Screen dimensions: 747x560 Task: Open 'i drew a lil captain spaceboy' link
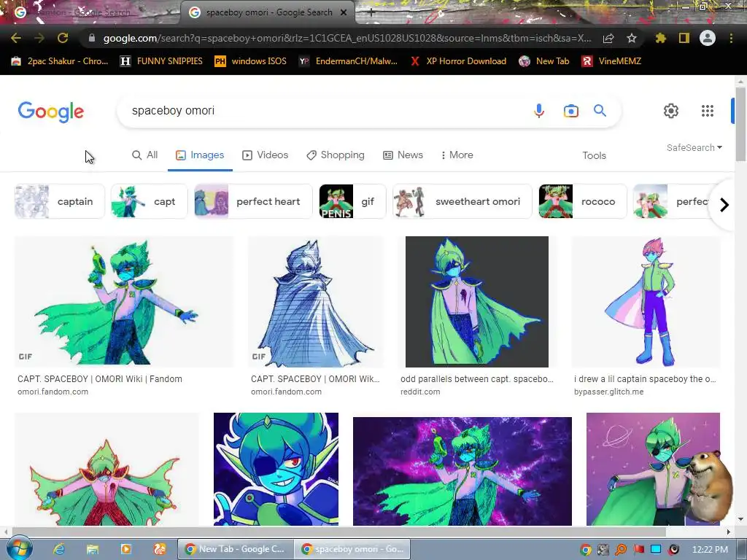coord(645,379)
